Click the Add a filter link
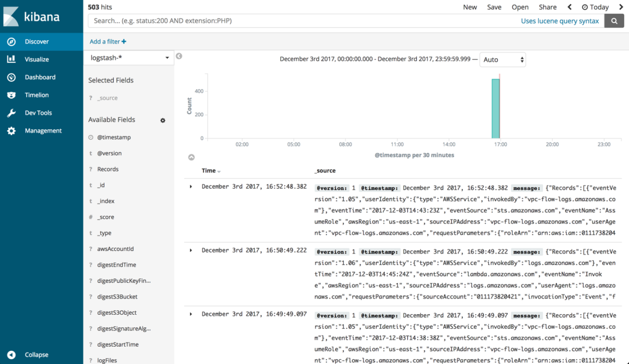629x364 pixels. coord(107,41)
